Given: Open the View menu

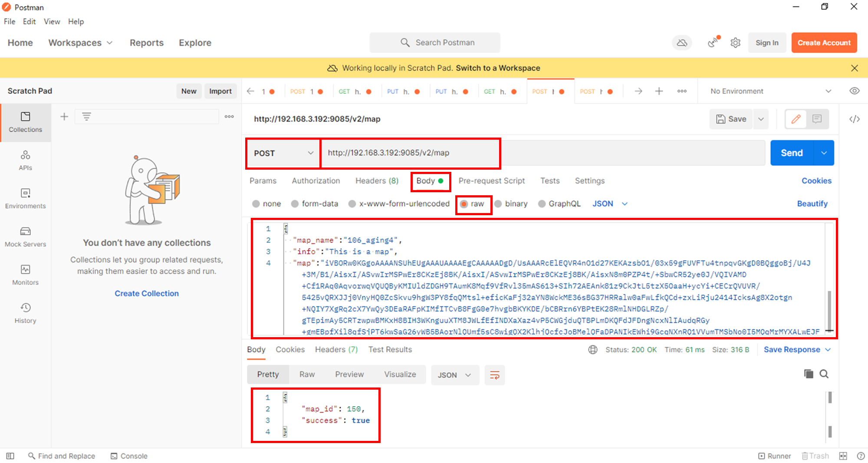Looking at the screenshot, I should click(52, 22).
